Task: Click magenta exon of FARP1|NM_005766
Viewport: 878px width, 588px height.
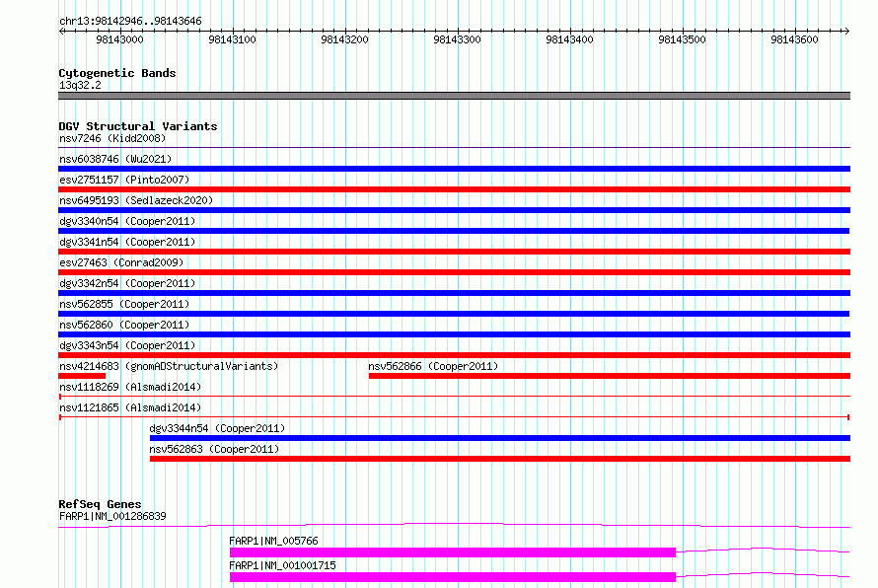Action: pyautogui.click(x=453, y=552)
